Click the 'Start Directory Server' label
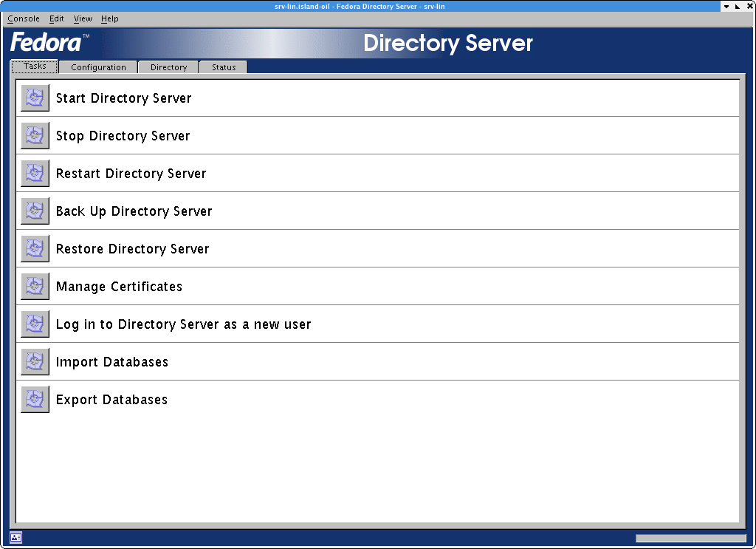Viewport: 756px width, 549px height. 123,98
